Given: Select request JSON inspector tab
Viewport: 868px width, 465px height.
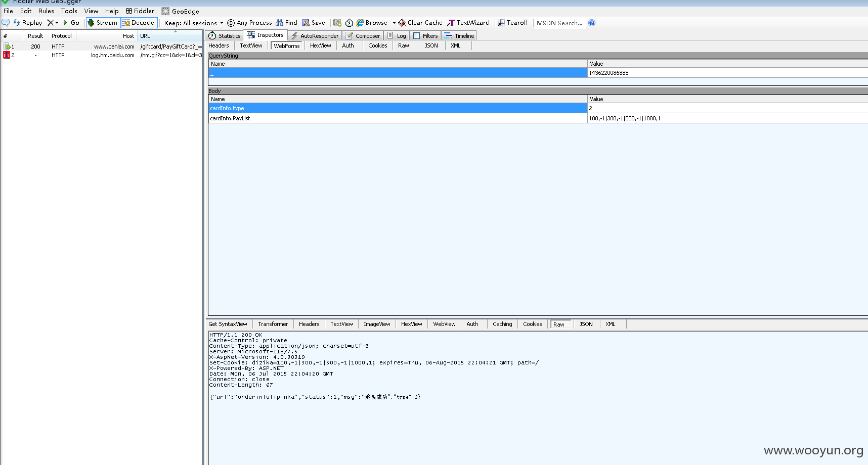Looking at the screenshot, I should (431, 45).
